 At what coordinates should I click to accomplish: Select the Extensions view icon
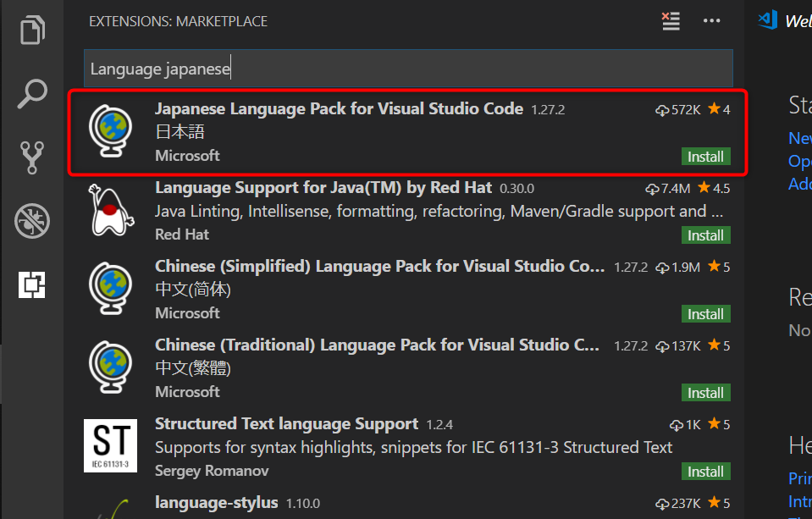pyautogui.click(x=32, y=284)
